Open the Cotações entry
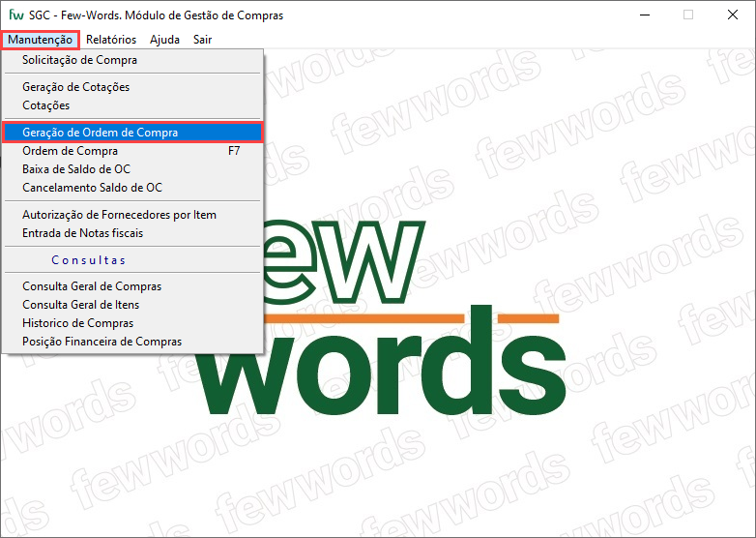This screenshot has height=538, width=756. (132, 105)
